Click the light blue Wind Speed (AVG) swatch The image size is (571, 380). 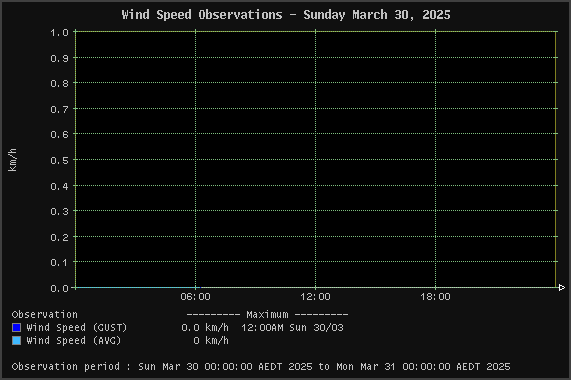pos(16,340)
